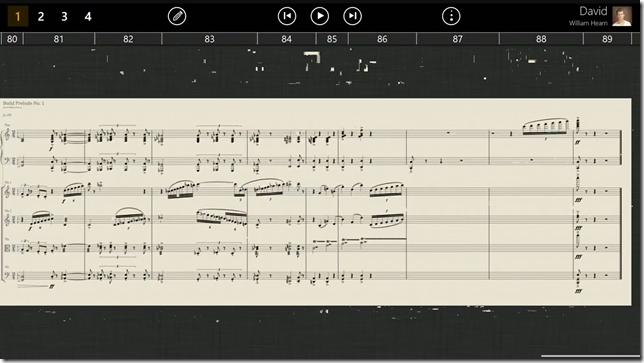This screenshot has width=644, height=363.
Task: Switch to page 2 tab
Action: 41,16
